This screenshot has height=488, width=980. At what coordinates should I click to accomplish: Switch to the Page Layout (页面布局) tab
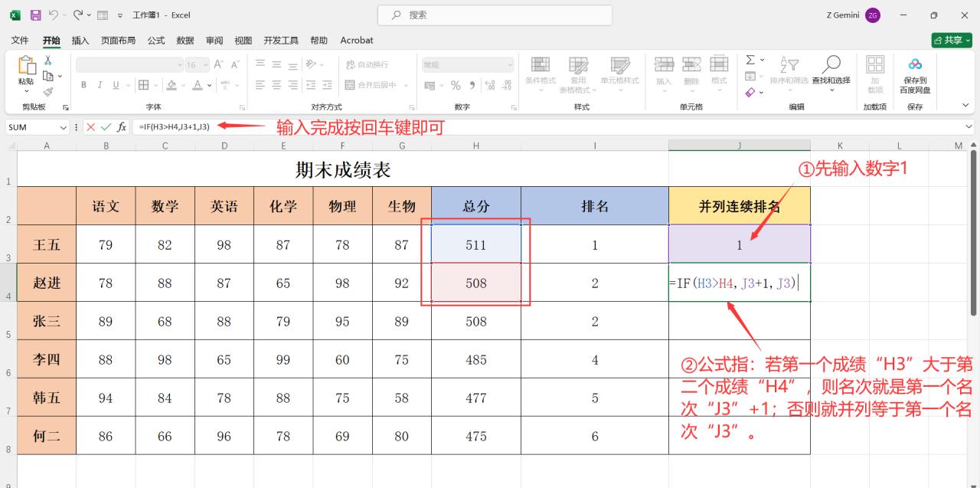118,40
